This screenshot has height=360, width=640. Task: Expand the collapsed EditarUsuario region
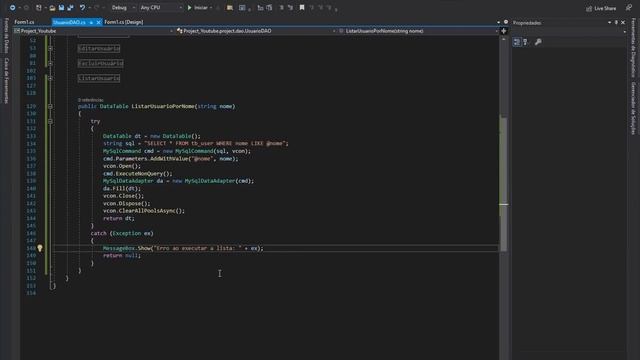pos(50,48)
